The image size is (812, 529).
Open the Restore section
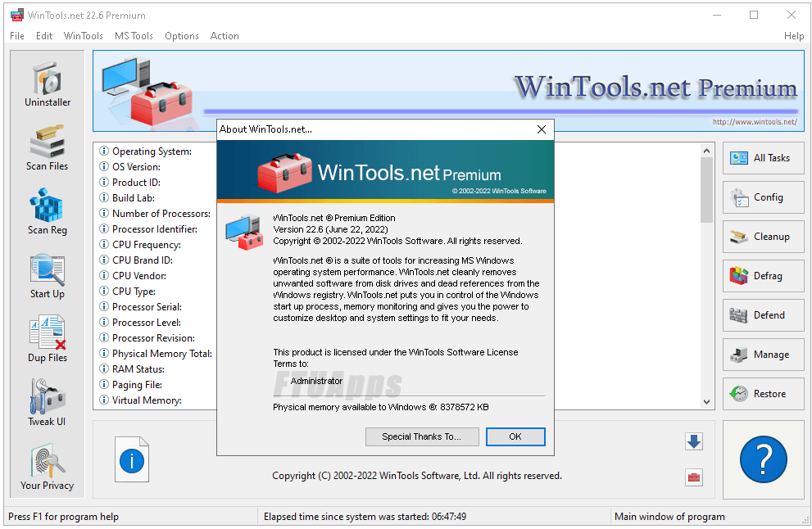click(x=764, y=394)
